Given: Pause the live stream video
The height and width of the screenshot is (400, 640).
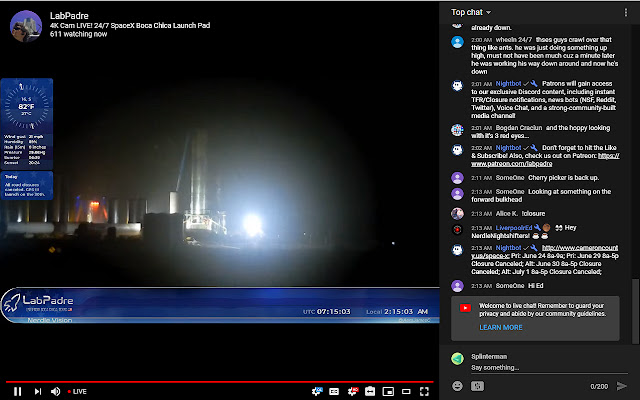Looking at the screenshot, I should (x=17, y=391).
